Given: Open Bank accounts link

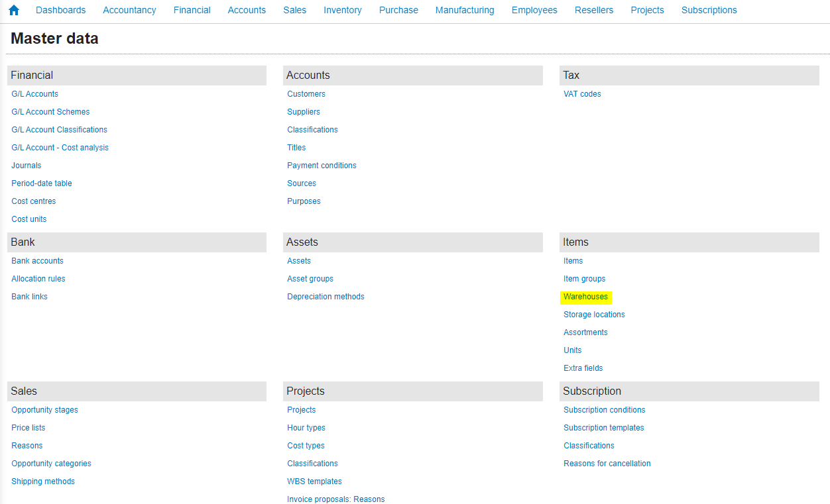Looking at the screenshot, I should pos(37,261).
